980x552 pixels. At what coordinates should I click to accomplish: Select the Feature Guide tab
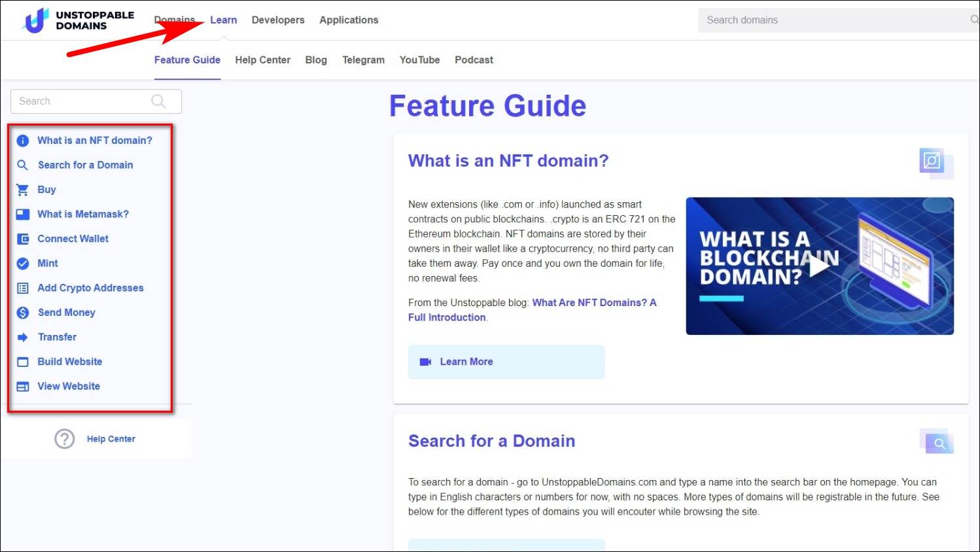(x=187, y=60)
